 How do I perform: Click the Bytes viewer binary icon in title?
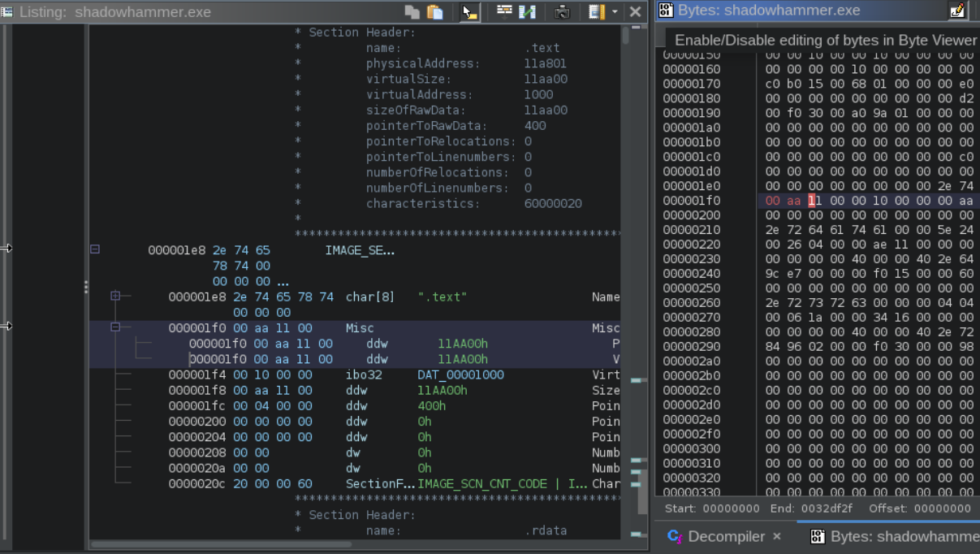[666, 11]
